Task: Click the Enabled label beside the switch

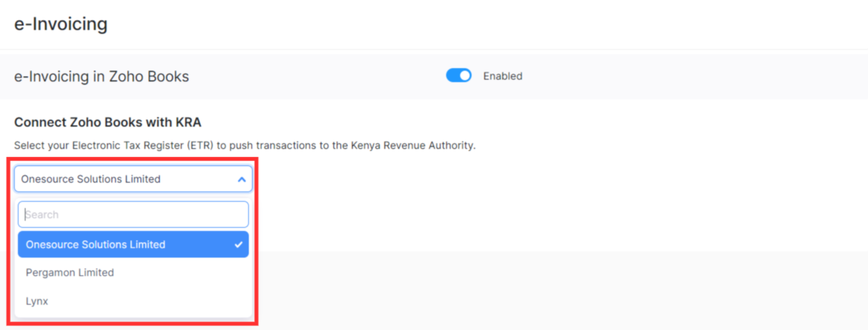Action: [x=503, y=76]
